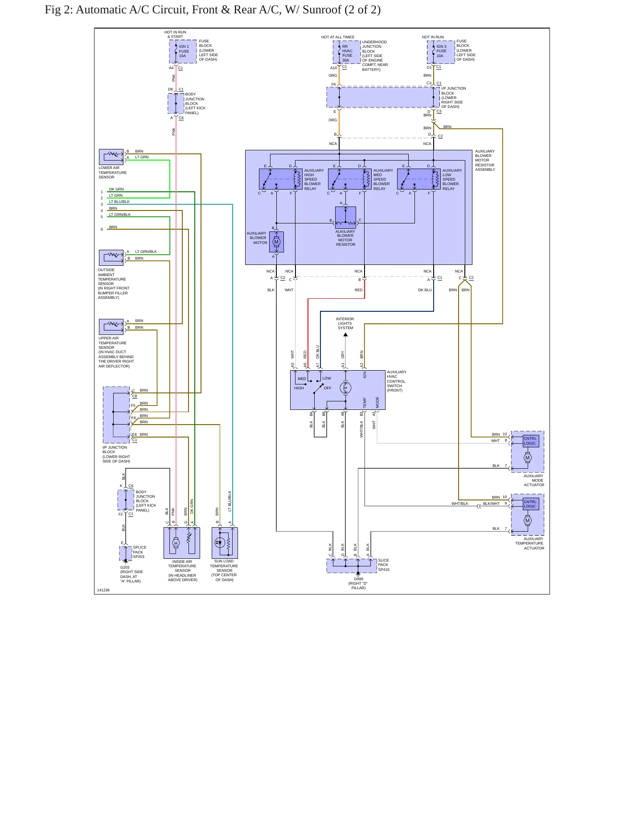The width and height of the screenshot is (644, 834).
Task: Click the 'CNTRL LOGIC' box in the temperature actuator
Action: (x=531, y=504)
